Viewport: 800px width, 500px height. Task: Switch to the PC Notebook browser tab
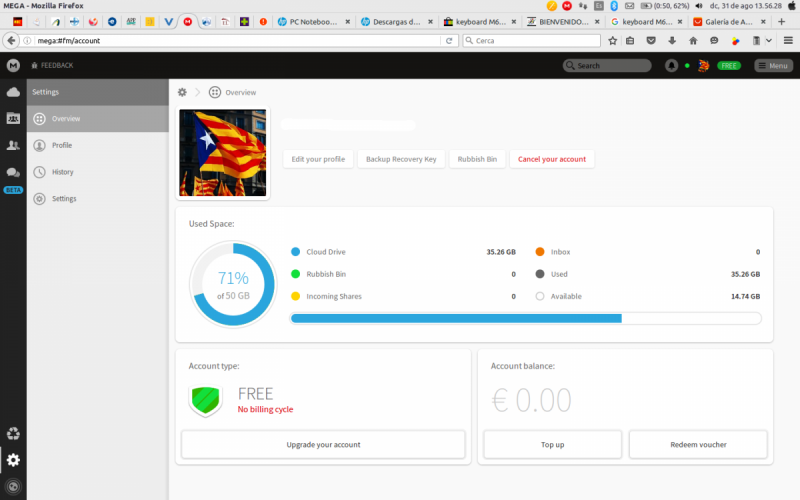313,22
